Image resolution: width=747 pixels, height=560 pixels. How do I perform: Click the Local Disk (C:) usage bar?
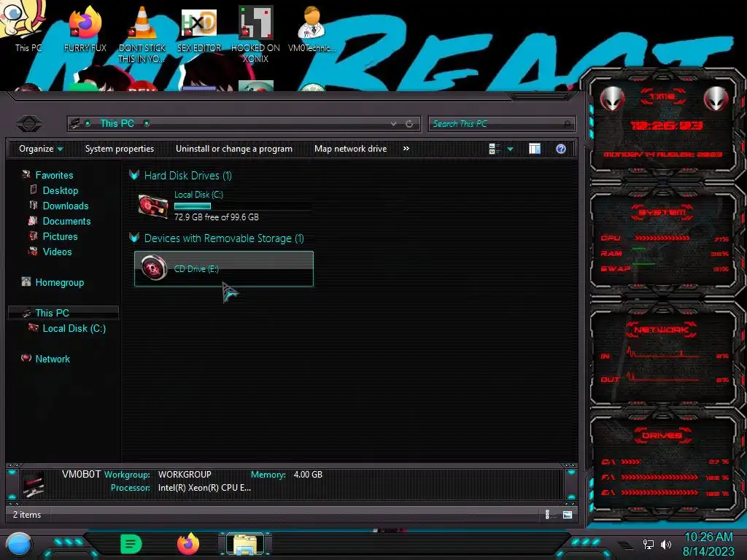243,206
